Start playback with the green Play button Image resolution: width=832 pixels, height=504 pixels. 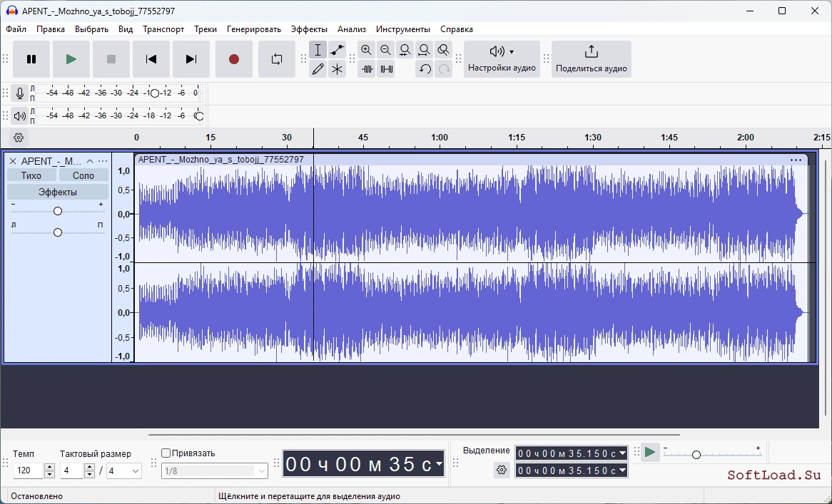(x=71, y=59)
